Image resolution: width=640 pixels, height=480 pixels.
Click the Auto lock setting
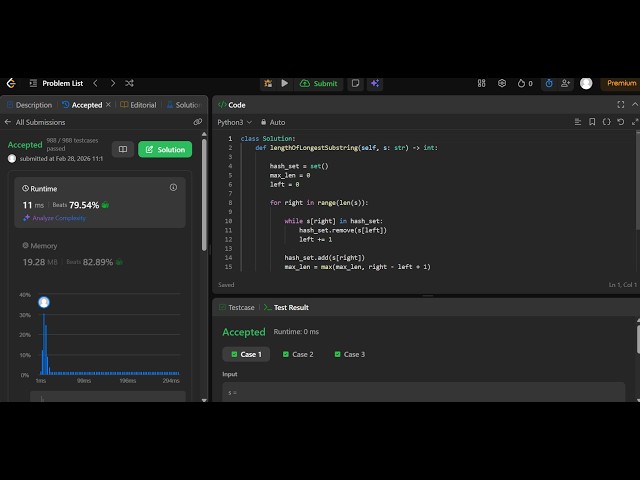pyautogui.click(x=273, y=122)
